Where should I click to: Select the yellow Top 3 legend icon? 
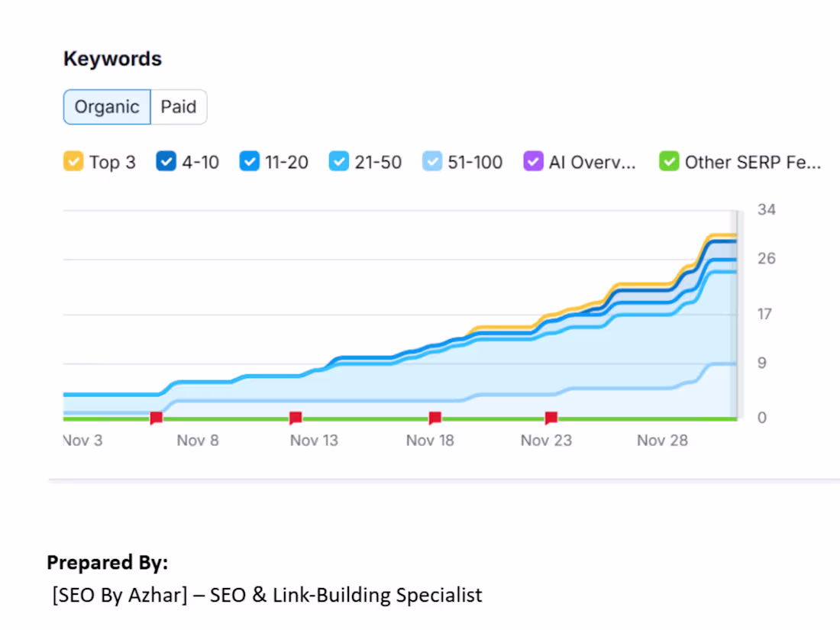click(x=73, y=161)
